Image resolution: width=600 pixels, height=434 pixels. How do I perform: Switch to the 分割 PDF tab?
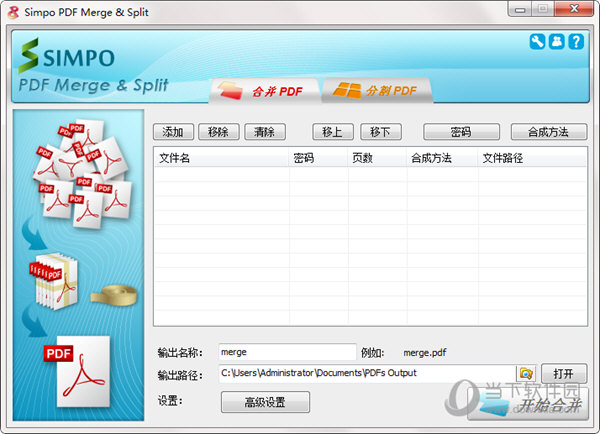[x=377, y=91]
